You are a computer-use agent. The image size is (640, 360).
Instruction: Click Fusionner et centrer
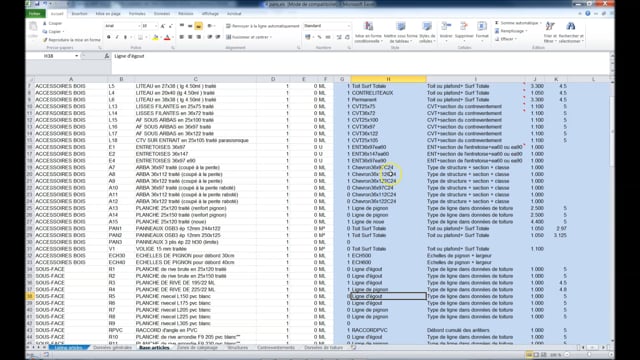pos(248,37)
